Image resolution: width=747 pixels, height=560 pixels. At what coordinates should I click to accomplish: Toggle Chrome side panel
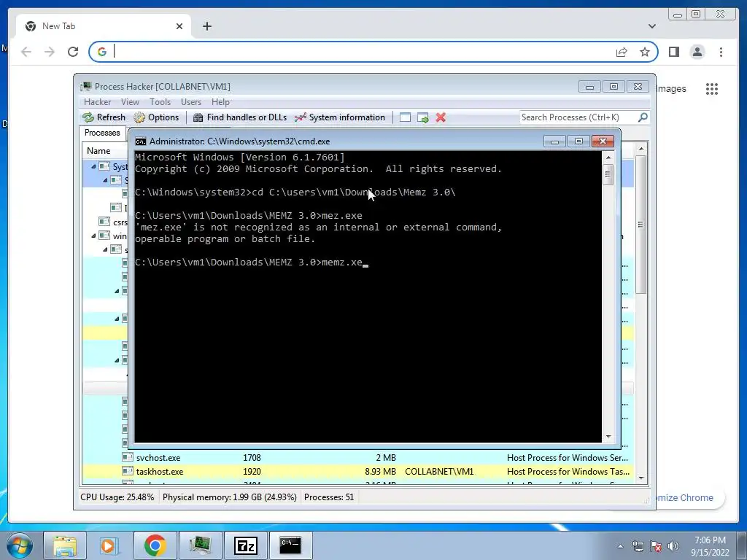673,52
